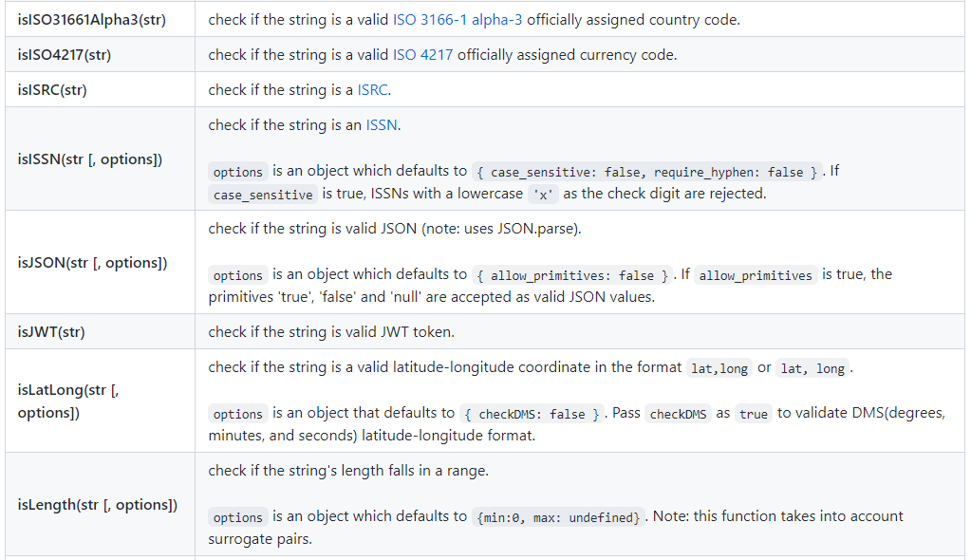Open the ISO 4217 currency code link
The height and width of the screenshot is (560, 971).
click(x=422, y=55)
